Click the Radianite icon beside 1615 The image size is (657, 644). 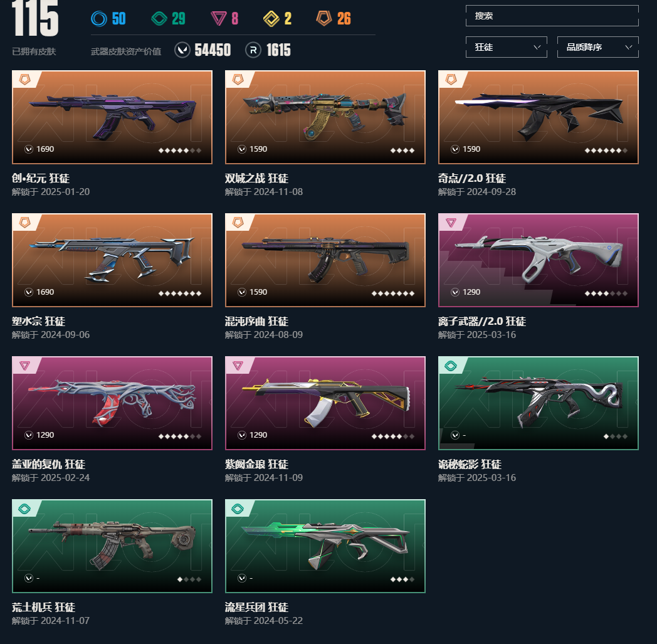pos(253,50)
